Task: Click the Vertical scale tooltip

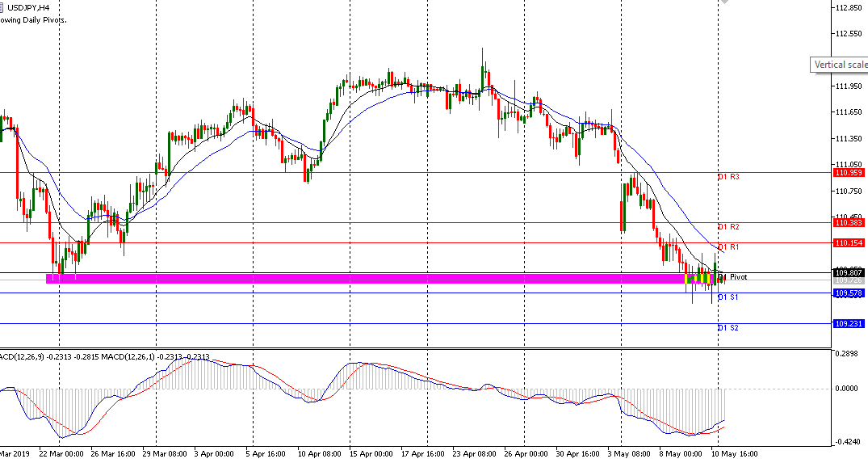Action: (x=840, y=65)
